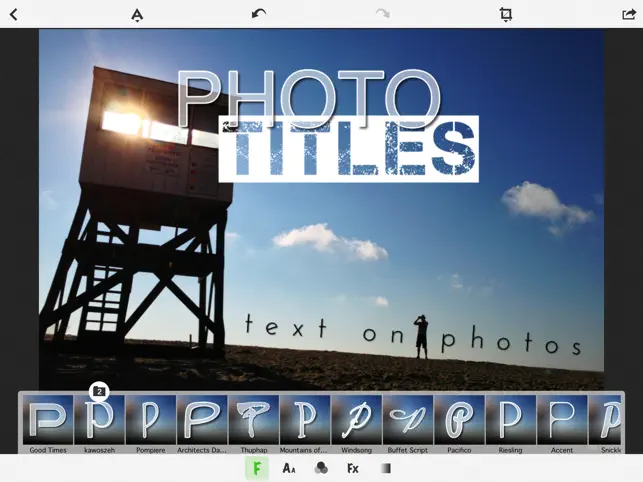Choose the Pompiere font thumbnail

(150, 420)
